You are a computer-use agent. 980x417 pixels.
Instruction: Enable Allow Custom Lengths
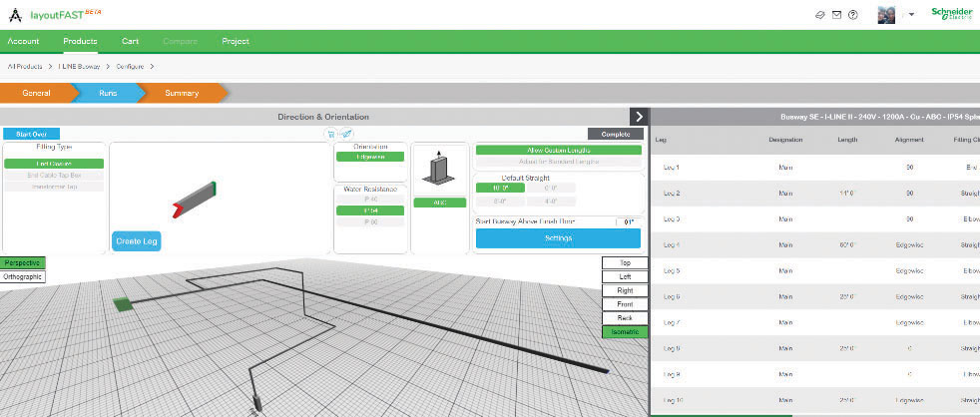click(558, 150)
